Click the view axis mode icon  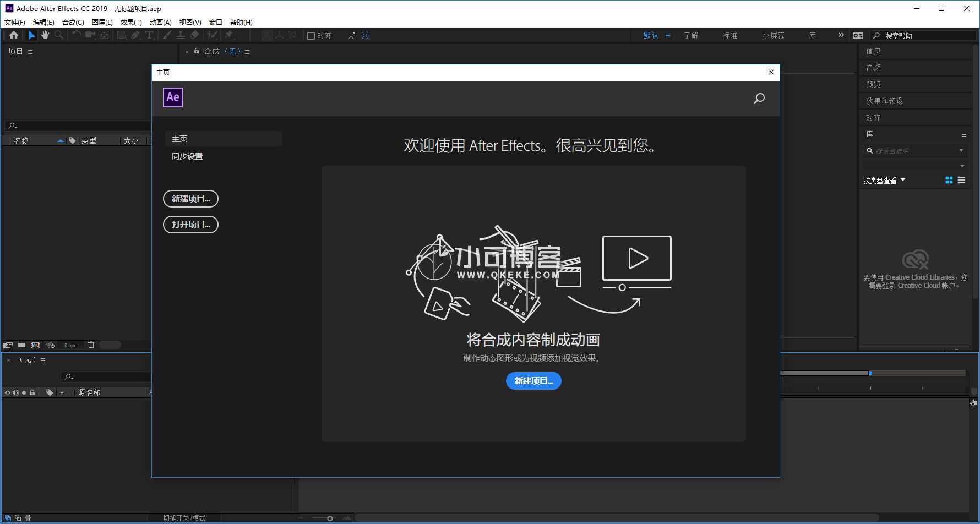(x=293, y=35)
